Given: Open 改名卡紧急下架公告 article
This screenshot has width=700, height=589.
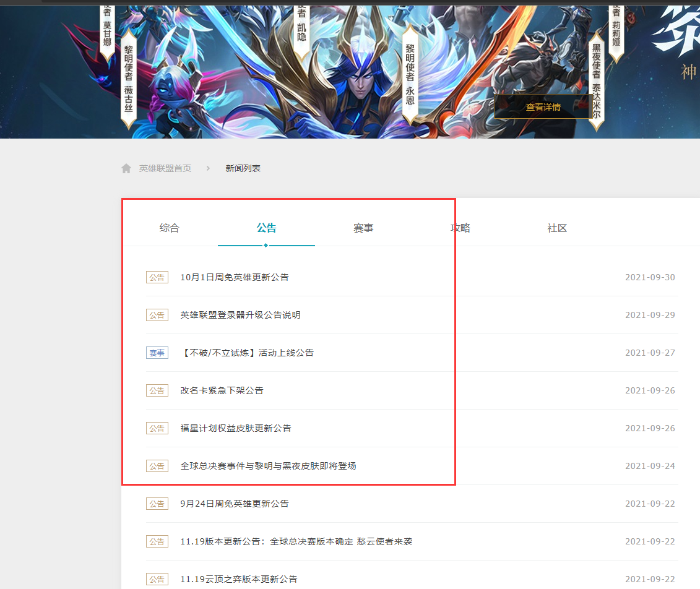Looking at the screenshot, I should (222, 390).
